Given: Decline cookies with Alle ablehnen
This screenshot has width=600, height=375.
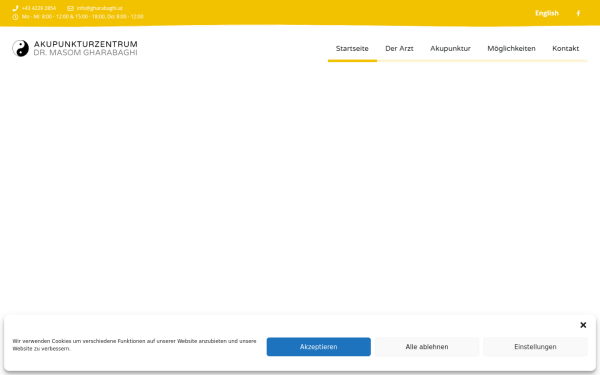Looking at the screenshot, I should (x=427, y=347).
